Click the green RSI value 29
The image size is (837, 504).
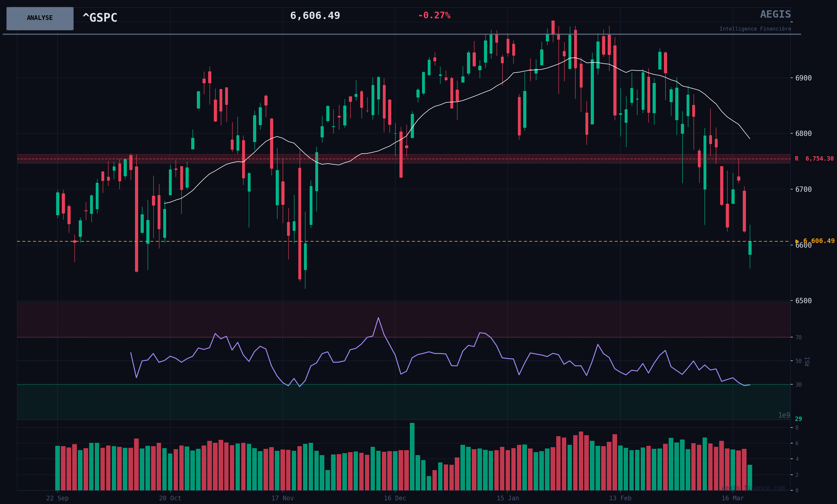(x=798, y=419)
